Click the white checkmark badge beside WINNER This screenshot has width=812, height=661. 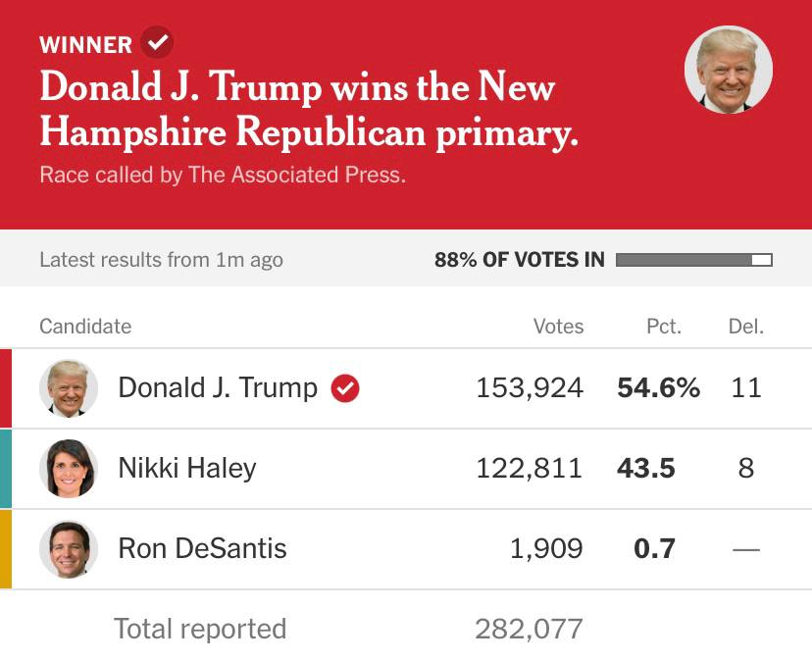coord(157,43)
